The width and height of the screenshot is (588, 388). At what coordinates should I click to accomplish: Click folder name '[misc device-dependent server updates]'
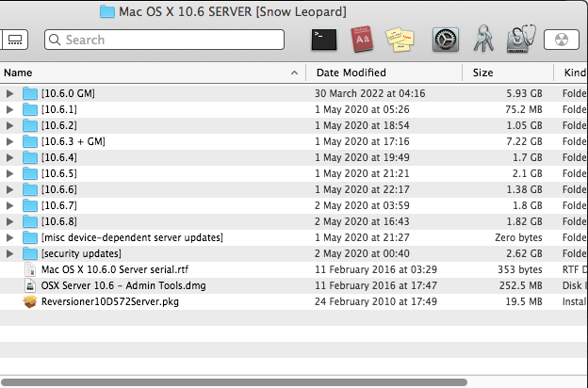132,237
